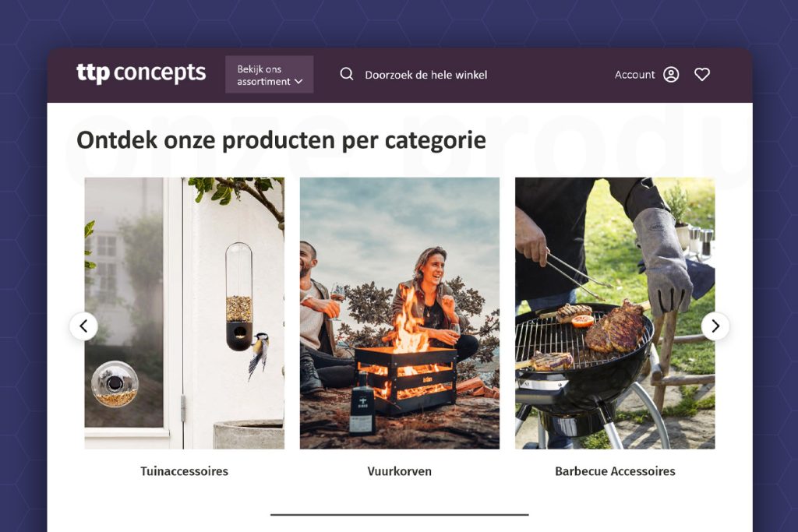Open the Vuurkorven fire basket image

coord(400,313)
